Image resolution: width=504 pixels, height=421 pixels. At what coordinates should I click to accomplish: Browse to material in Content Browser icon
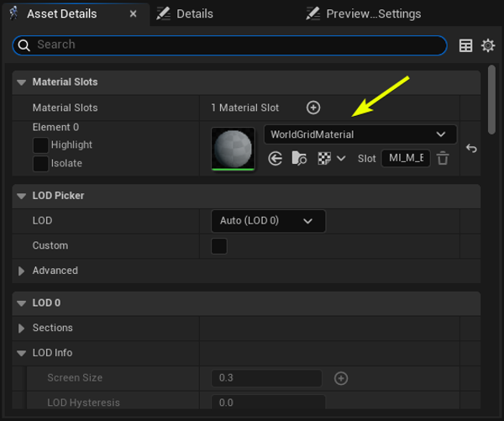click(x=299, y=159)
